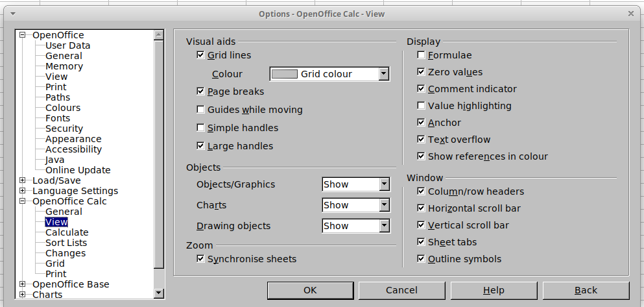Viewport: 644px width, 307px height.
Task: Open the title bar window menu arrow
Action: pos(13,14)
